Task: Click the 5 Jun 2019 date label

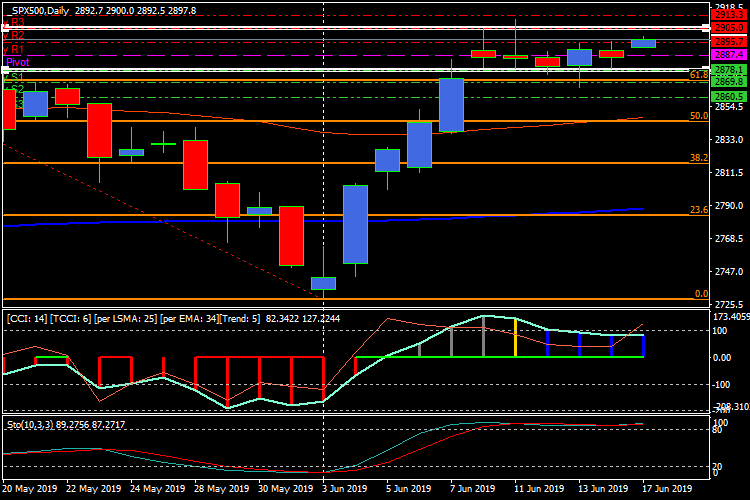Action: (409, 489)
